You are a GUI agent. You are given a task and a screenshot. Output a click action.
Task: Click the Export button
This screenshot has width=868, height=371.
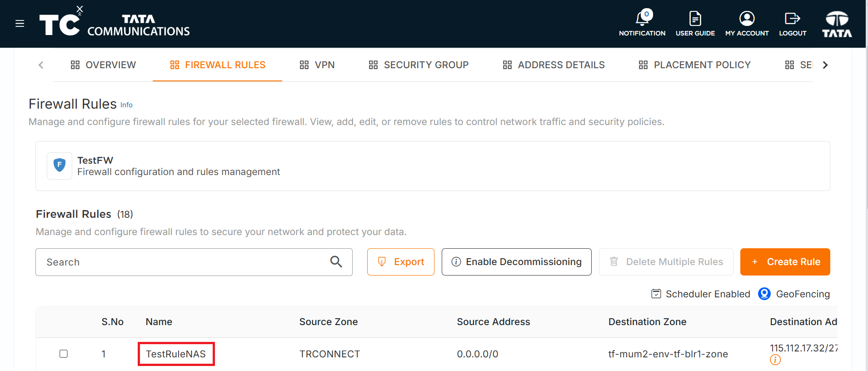pos(401,262)
